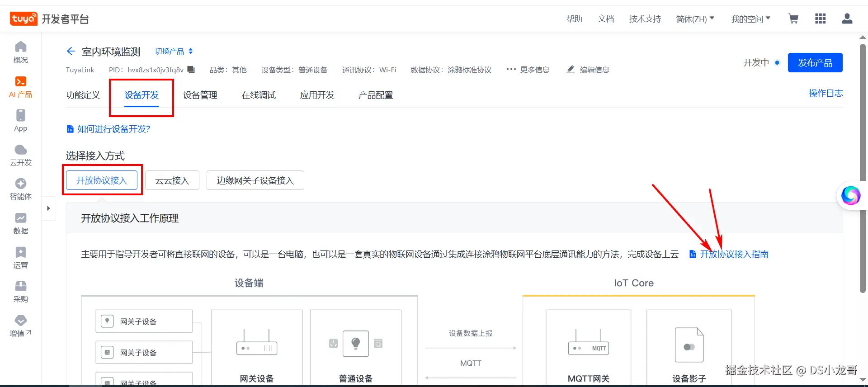Select 边缘网关子设备接入 access method

pos(255,180)
